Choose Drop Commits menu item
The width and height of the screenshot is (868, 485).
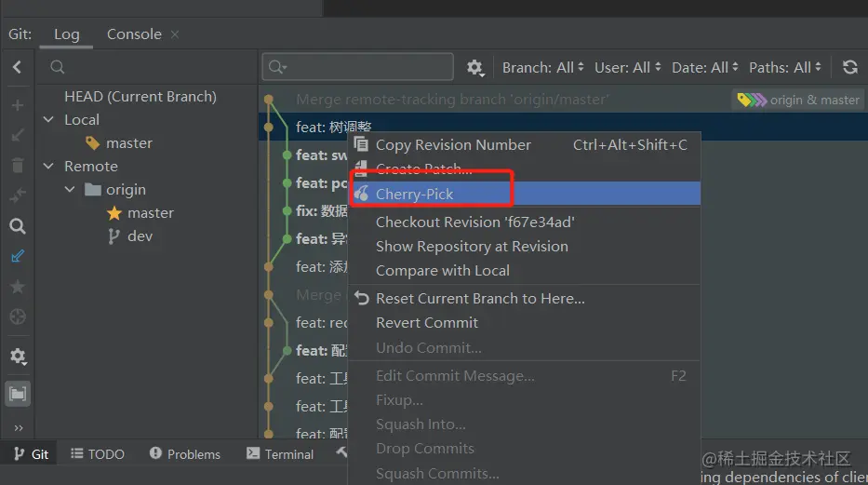click(524, 448)
